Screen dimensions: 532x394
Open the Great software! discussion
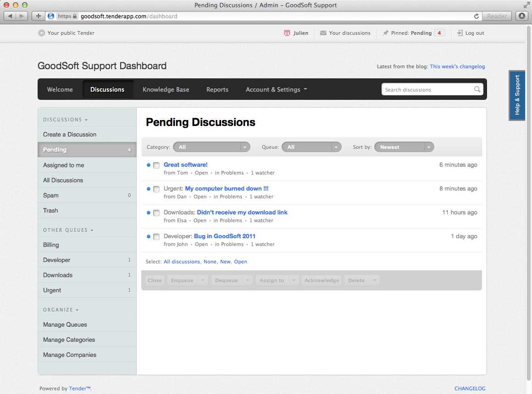[x=186, y=164]
